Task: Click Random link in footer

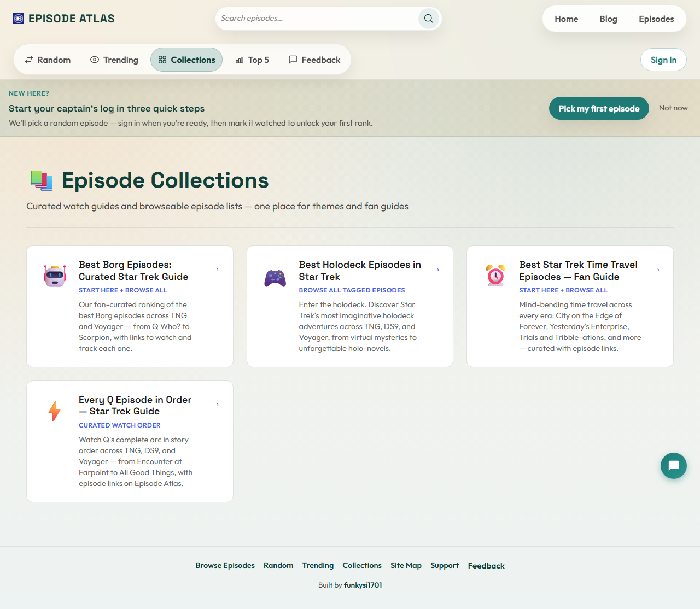Action: pos(278,565)
